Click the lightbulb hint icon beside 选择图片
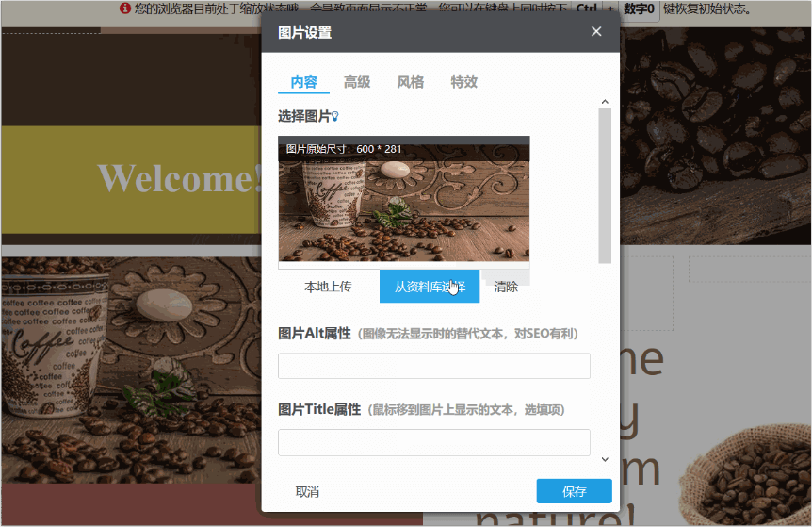Image resolution: width=812 pixels, height=527 pixels. click(334, 117)
